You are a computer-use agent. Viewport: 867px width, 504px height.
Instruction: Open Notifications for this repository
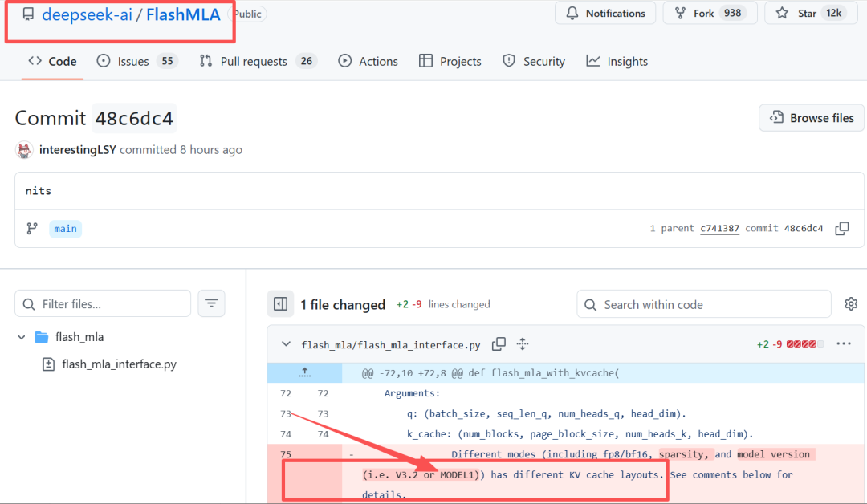point(605,14)
